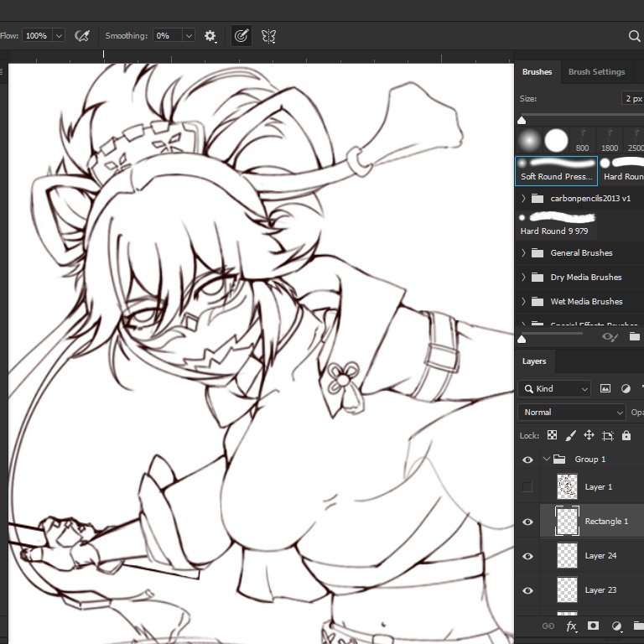Click the Smoothing 0% field
The height and width of the screenshot is (644, 644).
[168, 36]
